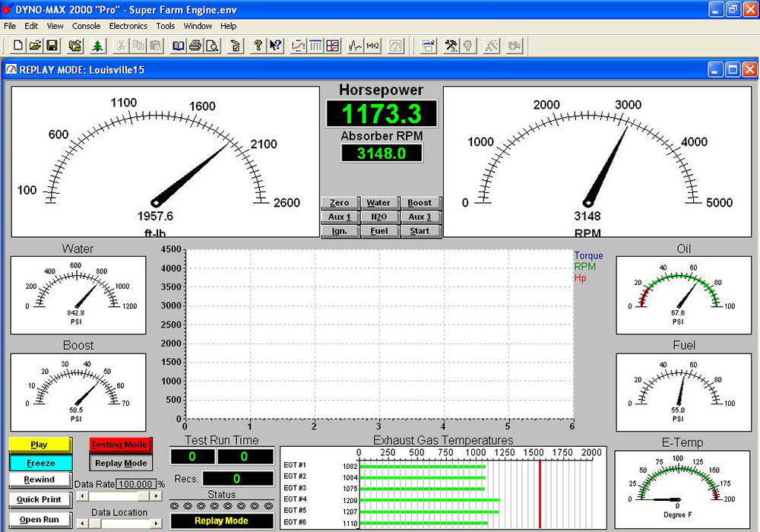The width and height of the screenshot is (760, 532).
Task: Increase Data Rate with right arrow
Action: [156, 496]
